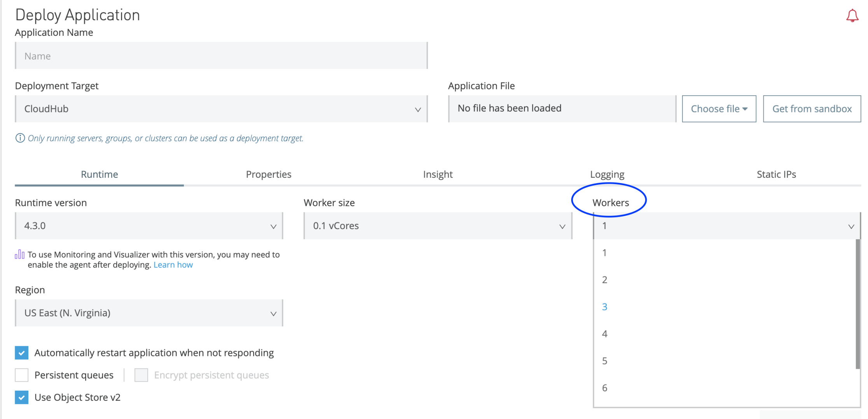Viewport: 868px width, 419px height.
Task: Expand the Runtime version 4.3.0 dropdown
Action: (149, 226)
